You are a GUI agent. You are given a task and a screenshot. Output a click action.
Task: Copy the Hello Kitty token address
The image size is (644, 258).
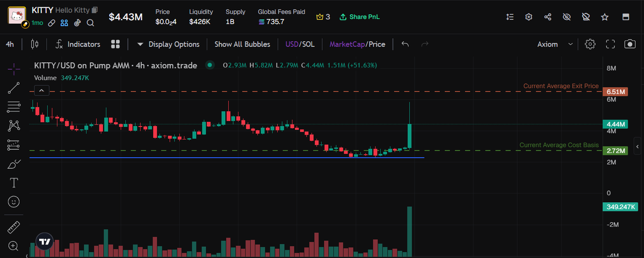(95, 10)
